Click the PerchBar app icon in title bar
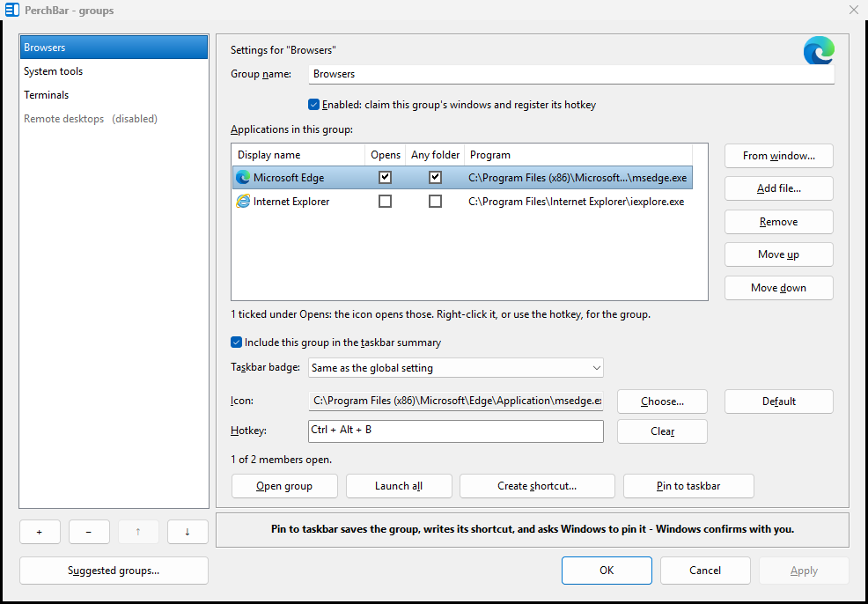The width and height of the screenshot is (868, 604). click(x=11, y=10)
